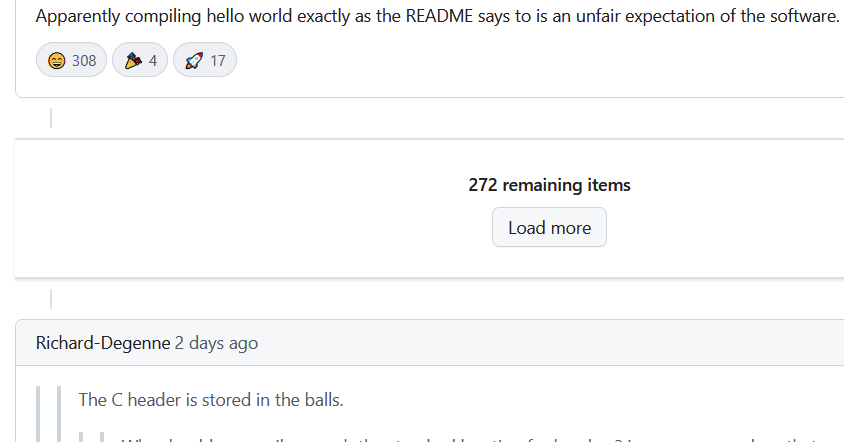Screen dimensions: 844x442
Task: Click the "272 remaining items" label
Action: click(x=549, y=185)
